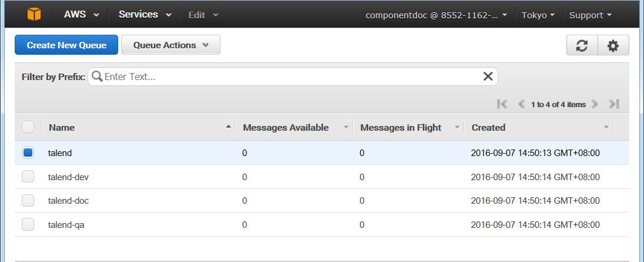Jump to the last page of items
Viewport: 644px width, 262px height.
(614, 104)
